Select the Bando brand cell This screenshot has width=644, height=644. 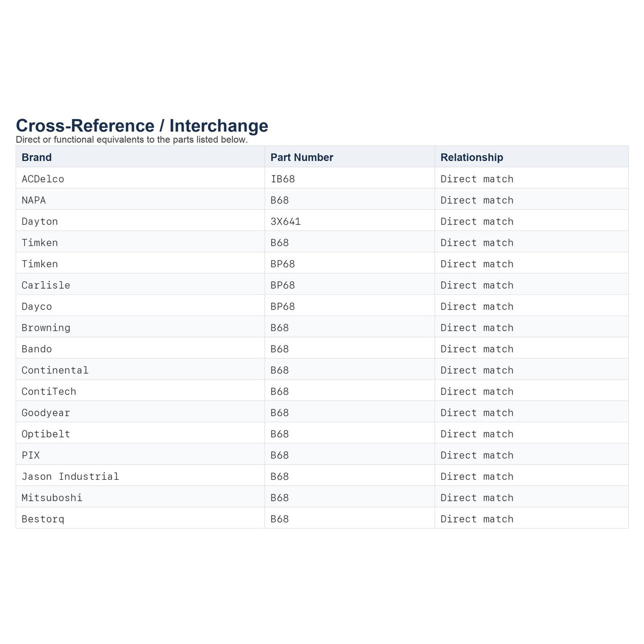140,349
